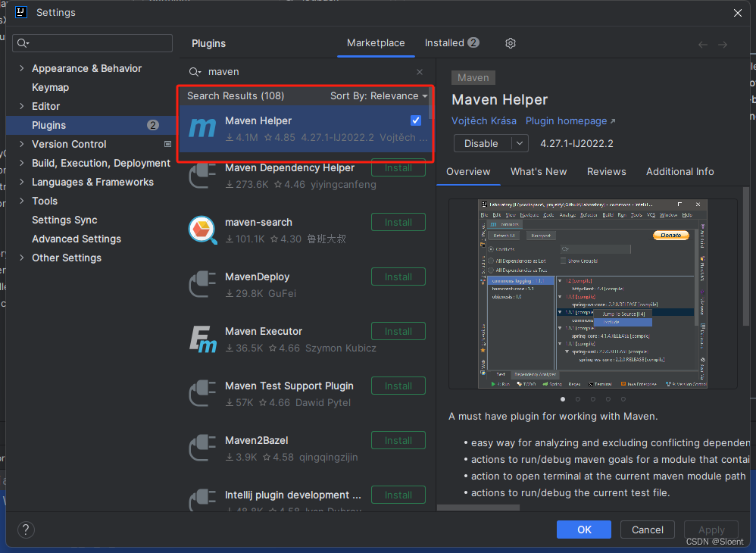Install Maven Test Support Plugin
The image size is (756, 553).
click(x=398, y=386)
